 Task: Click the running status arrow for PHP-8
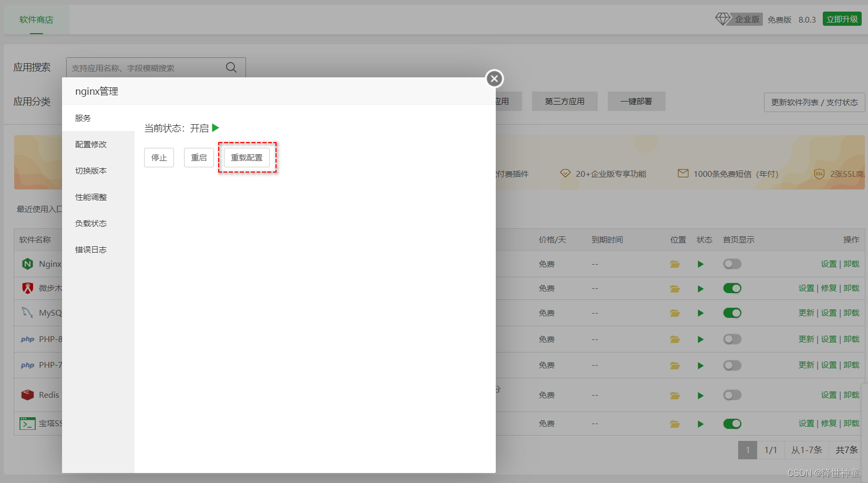click(700, 339)
